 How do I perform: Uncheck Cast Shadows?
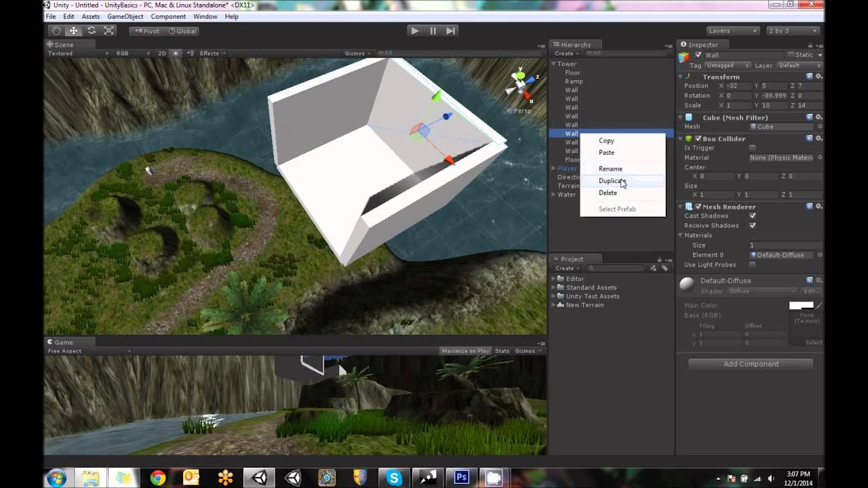(752, 216)
